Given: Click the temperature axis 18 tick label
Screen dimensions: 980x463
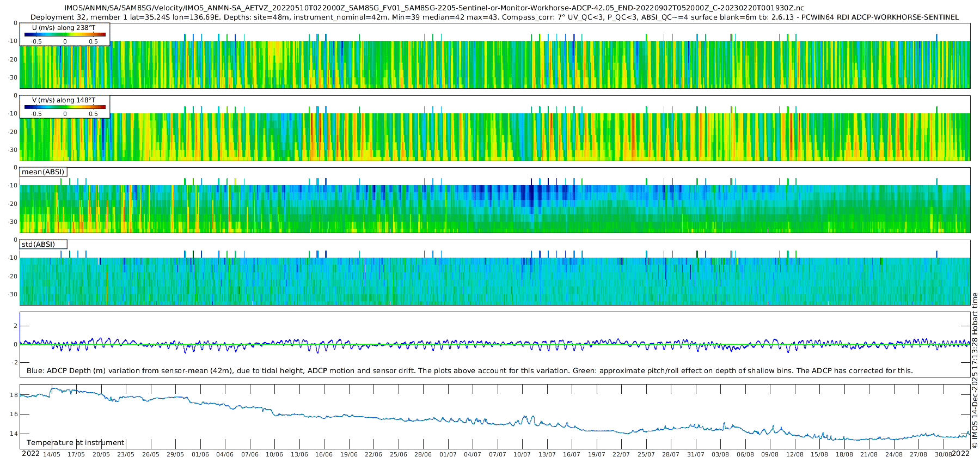Looking at the screenshot, I should click(14, 395).
